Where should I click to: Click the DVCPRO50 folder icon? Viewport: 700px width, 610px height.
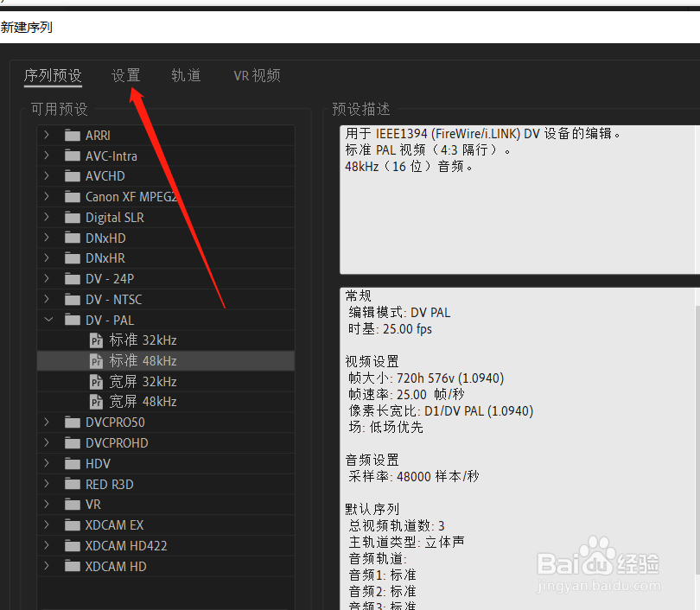(x=73, y=423)
